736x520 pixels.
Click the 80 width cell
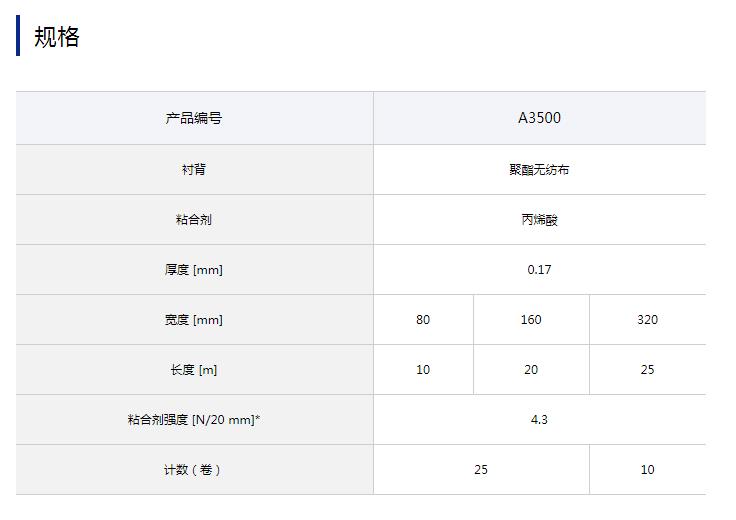click(423, 320)
